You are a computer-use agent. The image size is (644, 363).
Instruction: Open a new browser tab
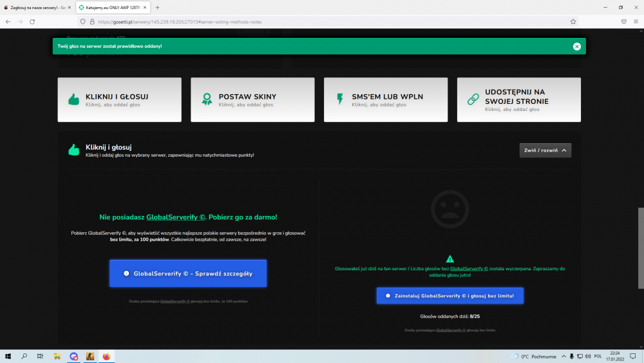point(157,7)
